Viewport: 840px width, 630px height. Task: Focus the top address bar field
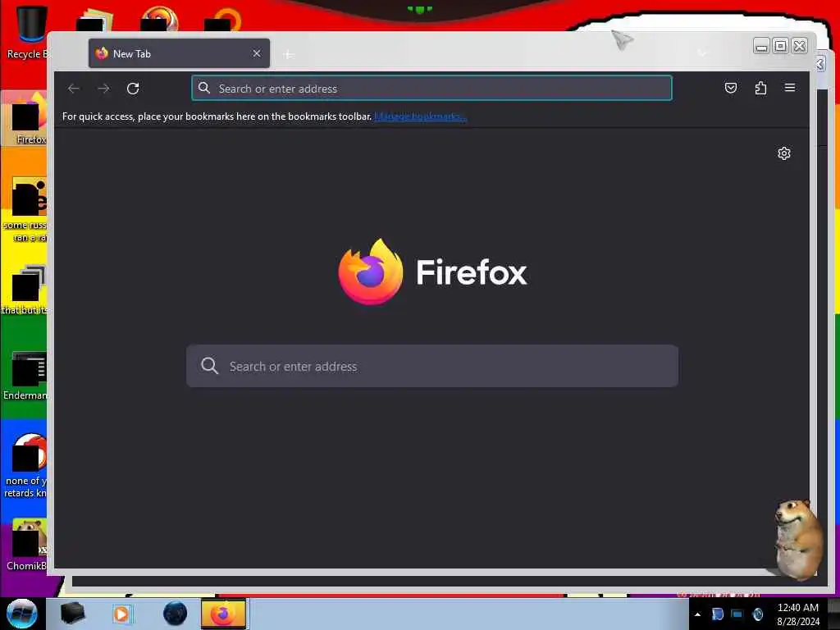(431, 89)
